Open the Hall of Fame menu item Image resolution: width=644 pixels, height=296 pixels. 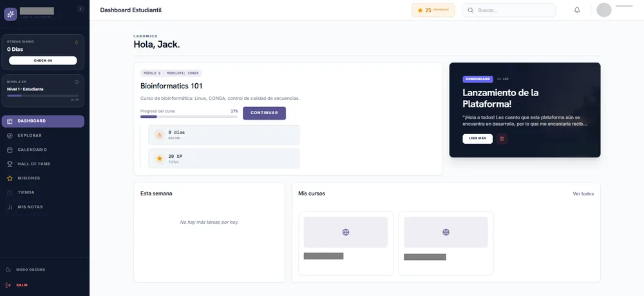[x=43, y=164]
